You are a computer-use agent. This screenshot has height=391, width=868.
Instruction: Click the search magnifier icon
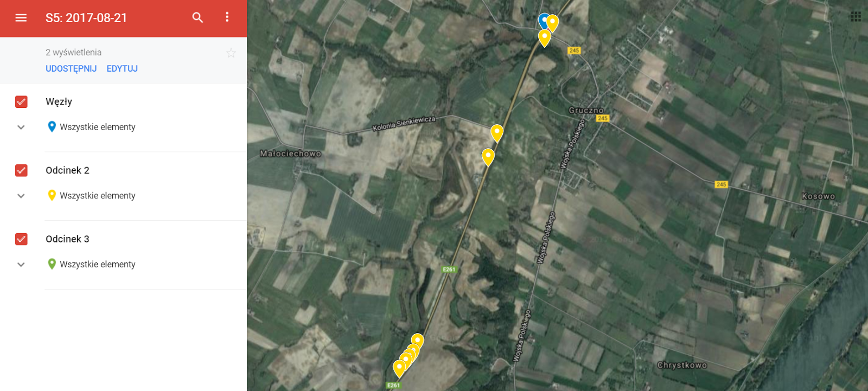[x=197, y=18]
